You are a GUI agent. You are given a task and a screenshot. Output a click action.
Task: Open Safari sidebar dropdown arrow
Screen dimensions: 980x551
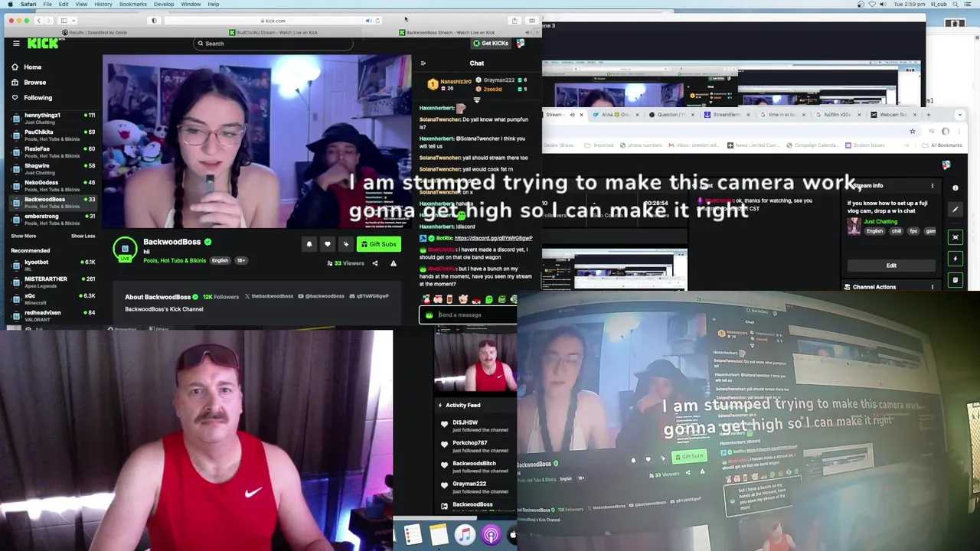73,21
